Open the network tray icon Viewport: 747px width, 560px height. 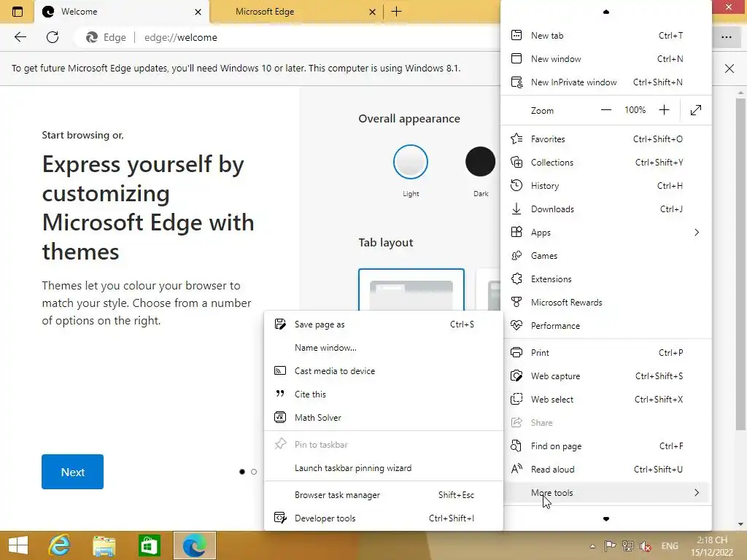[x=628, y=546]
